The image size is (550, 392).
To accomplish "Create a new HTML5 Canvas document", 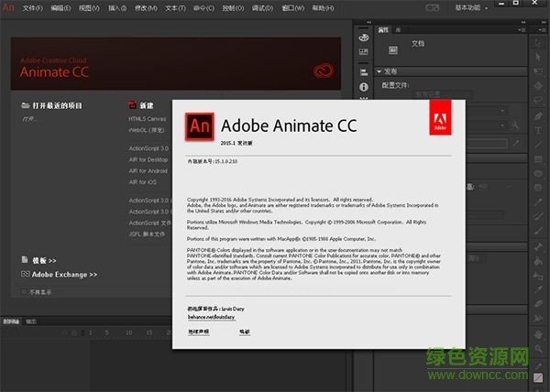I will 148,119.
